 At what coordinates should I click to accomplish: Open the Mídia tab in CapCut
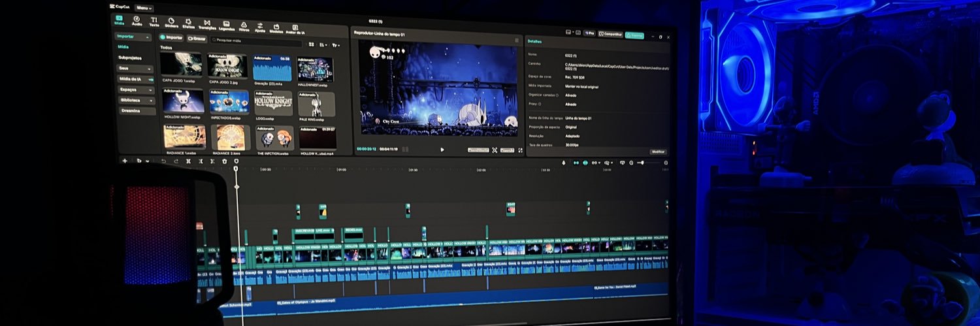[120, 20]
